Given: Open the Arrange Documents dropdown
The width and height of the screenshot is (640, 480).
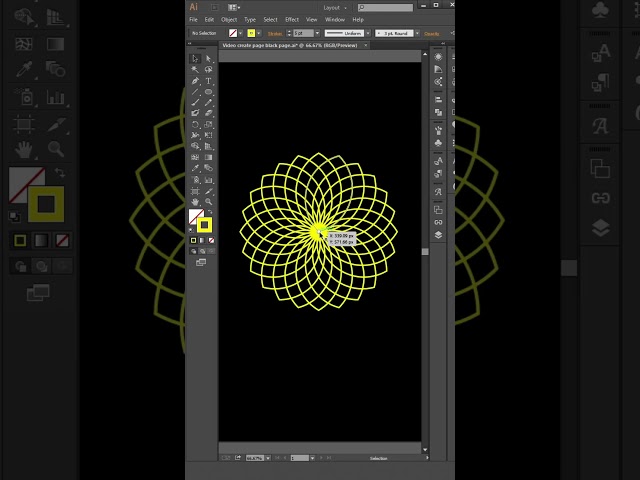Looking at the screenshot, I should click(234, 7).
